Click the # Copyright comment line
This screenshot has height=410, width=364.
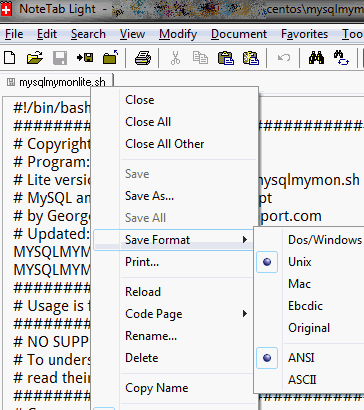coord(52,144)
